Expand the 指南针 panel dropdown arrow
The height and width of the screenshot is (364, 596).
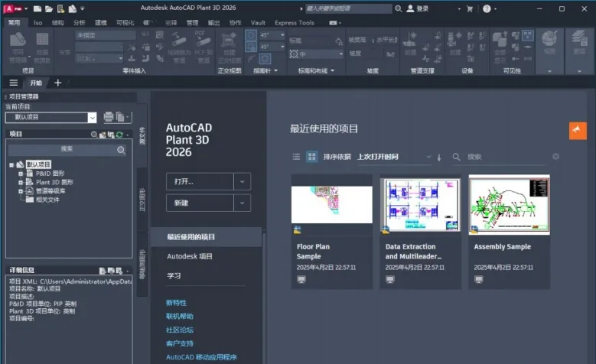tap(276, 70)
